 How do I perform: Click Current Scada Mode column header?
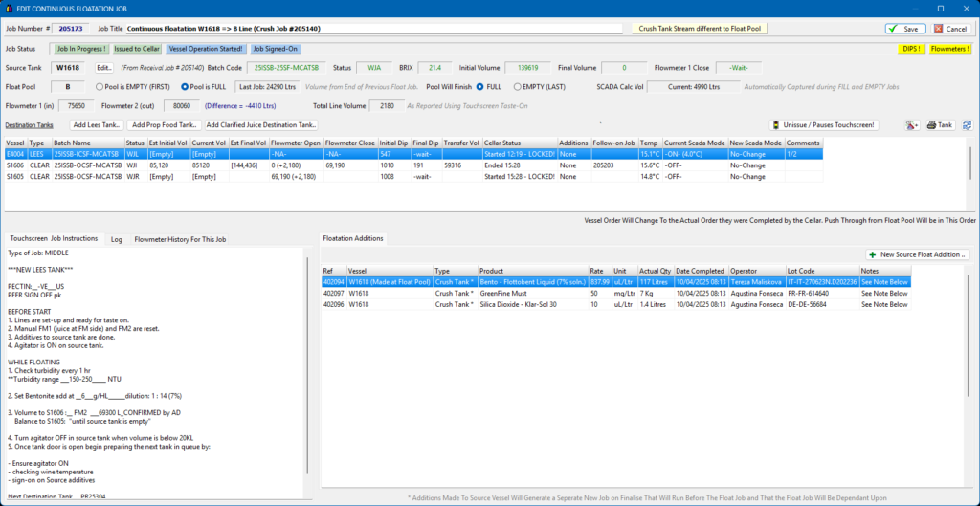tap(695, 143)
